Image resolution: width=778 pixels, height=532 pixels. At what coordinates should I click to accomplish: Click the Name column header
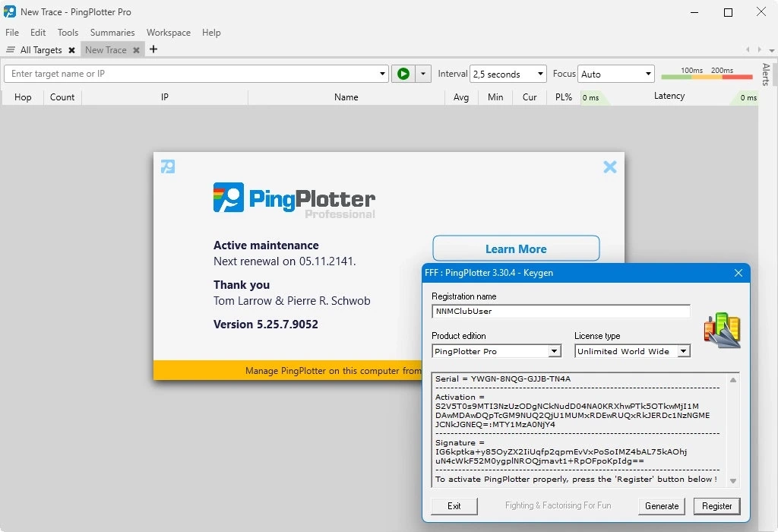tap(346, 97)
